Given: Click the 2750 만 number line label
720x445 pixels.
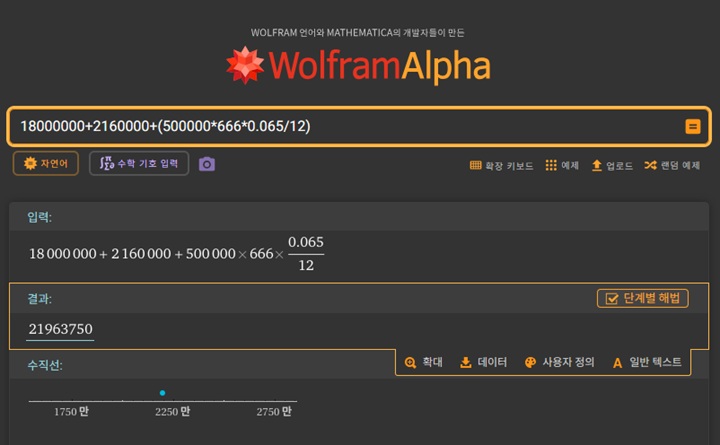Looking at the screenshot, I should [274, 411].
